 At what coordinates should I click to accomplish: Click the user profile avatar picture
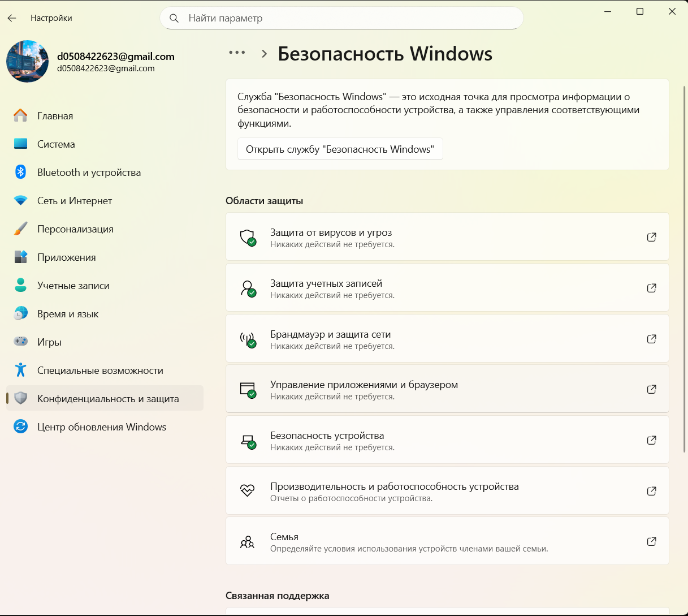coord(27,61)
